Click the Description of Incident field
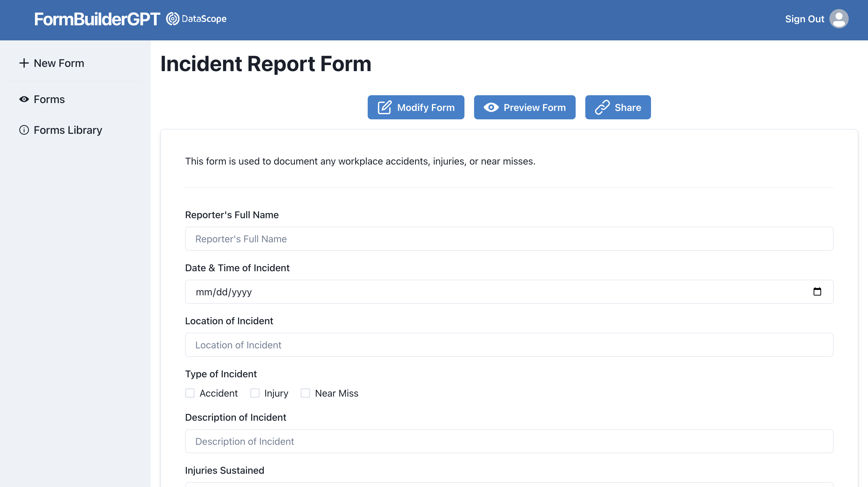 tap(509, 441)
